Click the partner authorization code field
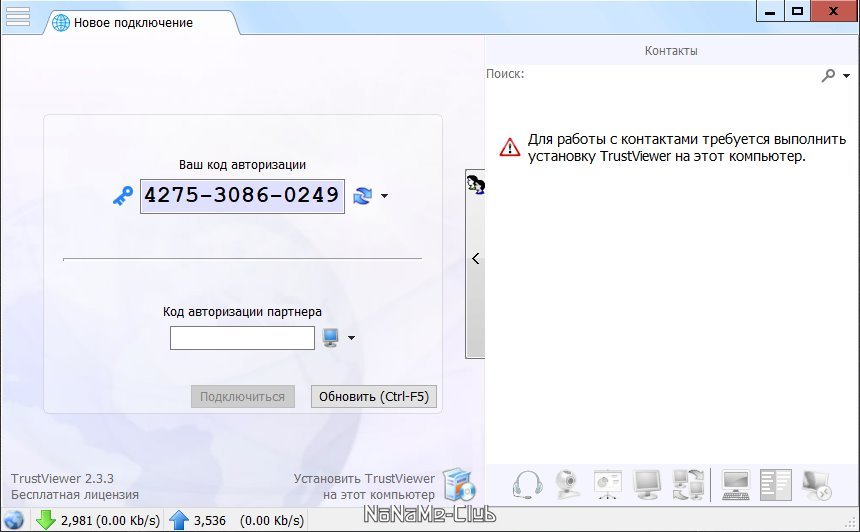Viewport: 860px width, 532px height. pyautogui.click(x=242, y=338)
